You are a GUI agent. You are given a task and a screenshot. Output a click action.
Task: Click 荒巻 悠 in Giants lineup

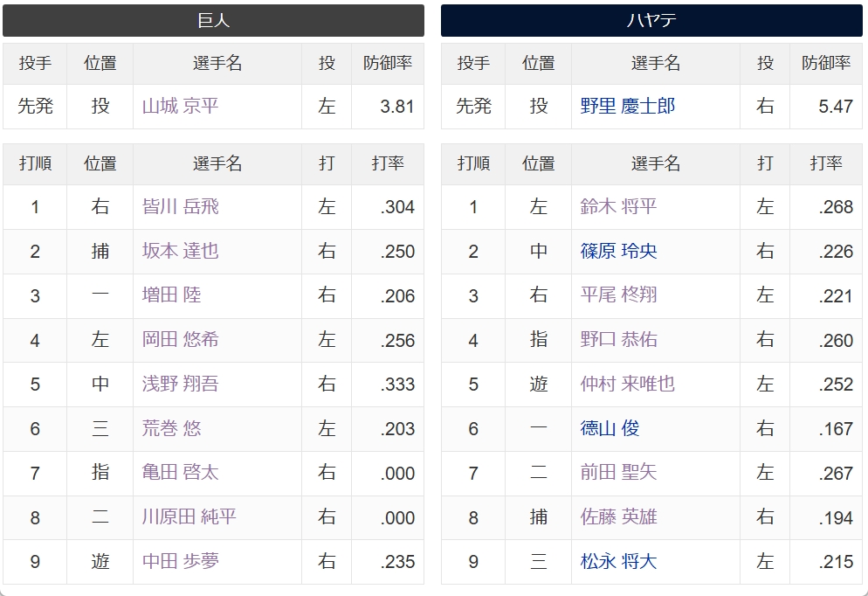click(172, 428)
